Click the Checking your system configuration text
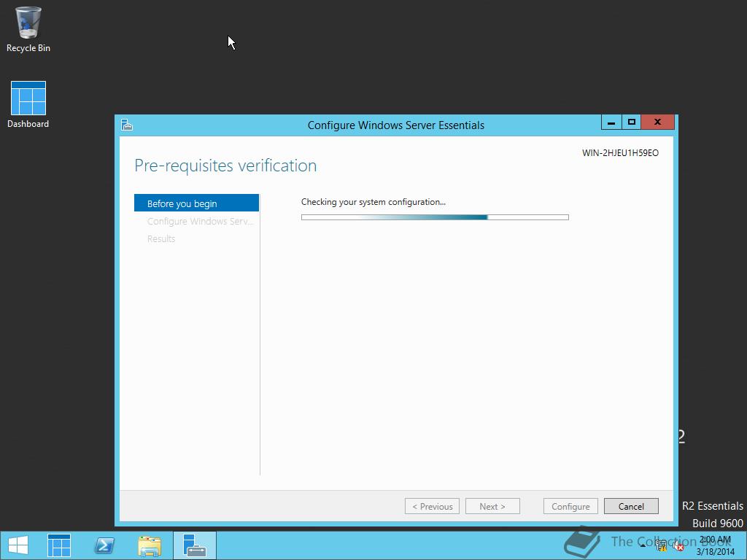This screenshot has width=747, height=560. [373, 202]
